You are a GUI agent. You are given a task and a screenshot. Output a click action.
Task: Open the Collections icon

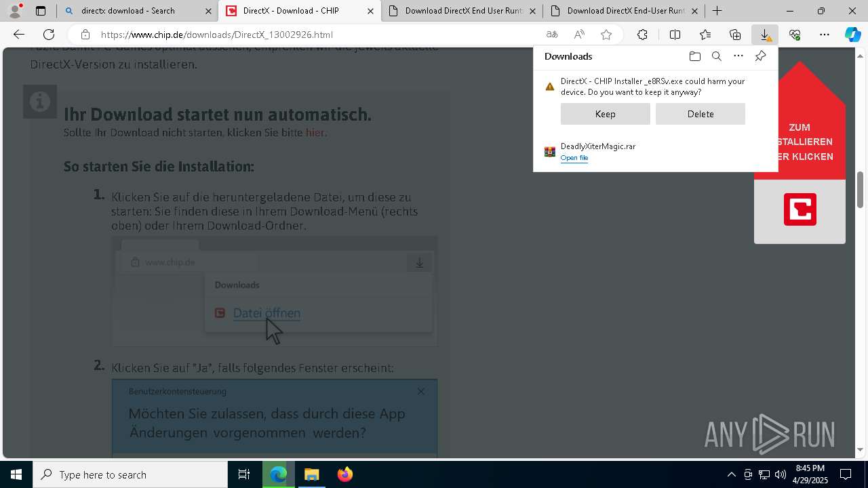(x=735, y=35)
